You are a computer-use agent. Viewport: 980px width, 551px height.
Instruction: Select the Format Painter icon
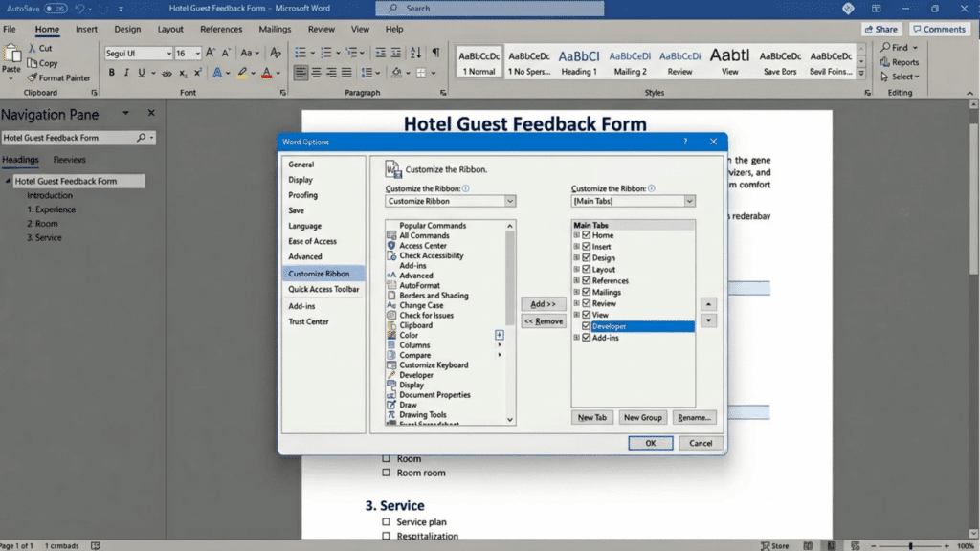click(x=32, y=77)
